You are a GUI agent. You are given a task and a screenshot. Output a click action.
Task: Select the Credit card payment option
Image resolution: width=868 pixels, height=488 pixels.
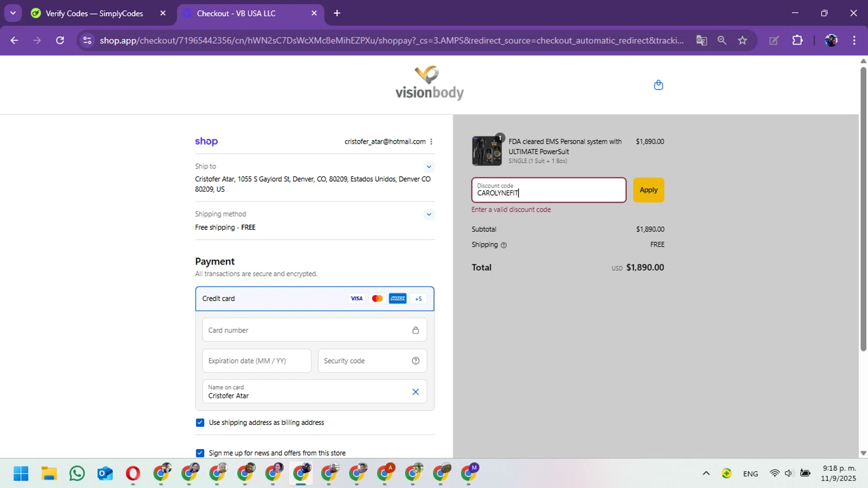(x=315, y=299)
